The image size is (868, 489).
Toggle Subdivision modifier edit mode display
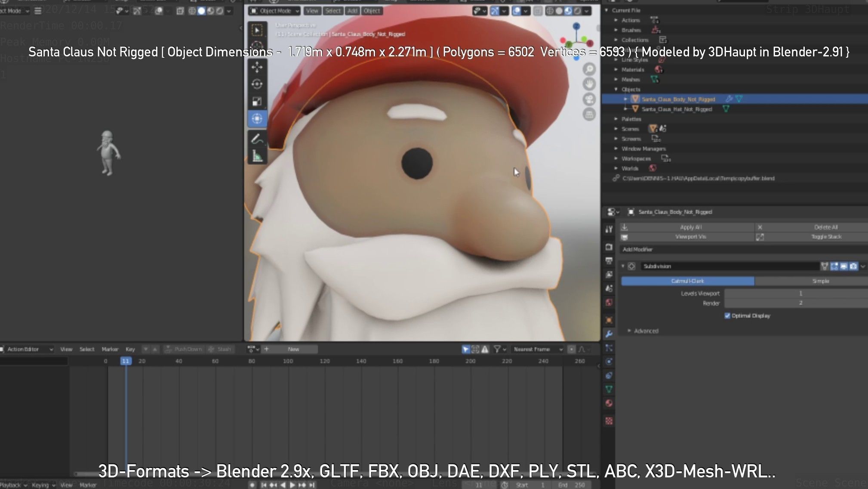pos(834,266)
